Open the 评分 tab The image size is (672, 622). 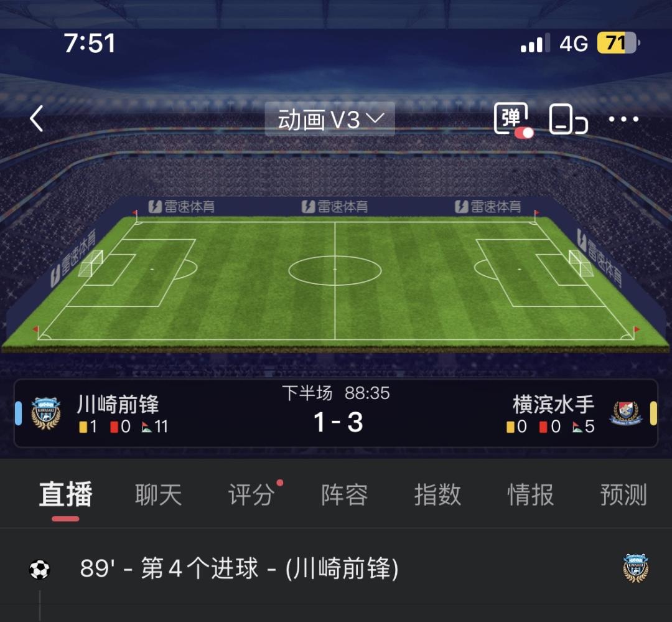click(251, 494)
